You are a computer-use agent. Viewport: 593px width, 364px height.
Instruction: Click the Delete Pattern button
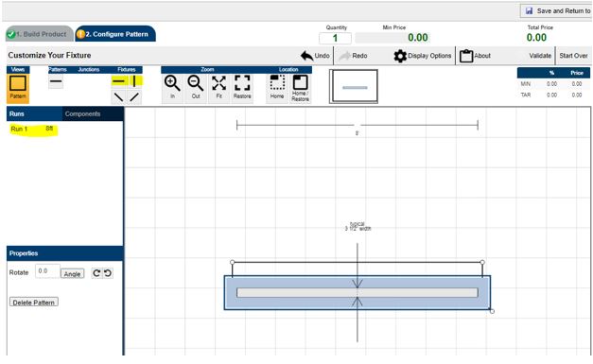point(34,303)
